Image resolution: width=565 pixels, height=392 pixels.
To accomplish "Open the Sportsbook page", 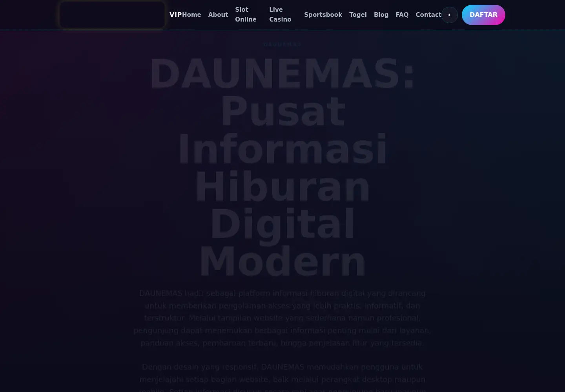I will (323, 15).
